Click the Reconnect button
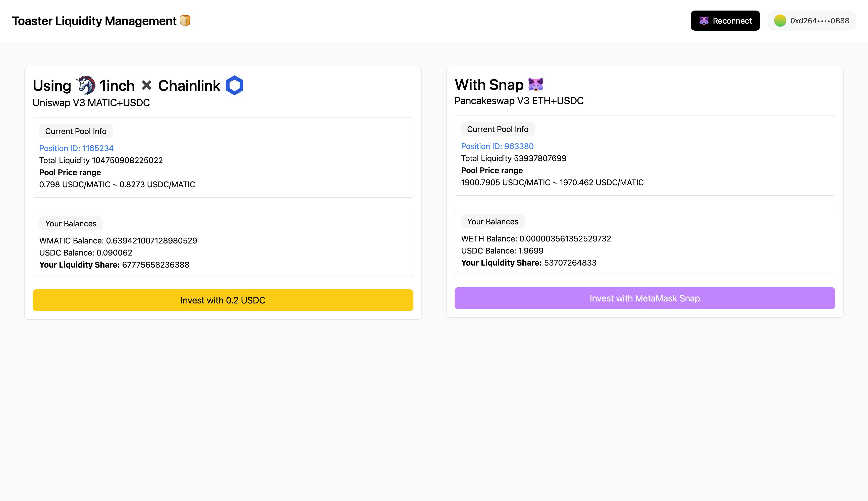 (725, 21)
